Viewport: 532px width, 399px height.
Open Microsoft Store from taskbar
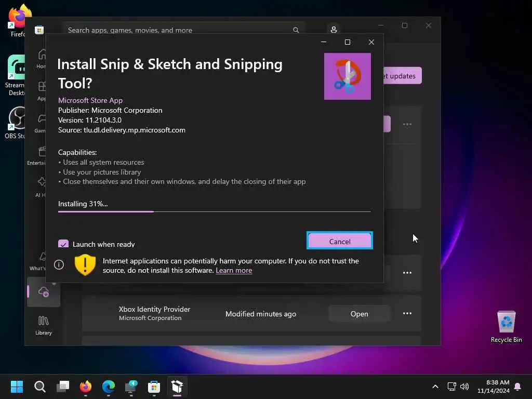[x=154, y=387]
